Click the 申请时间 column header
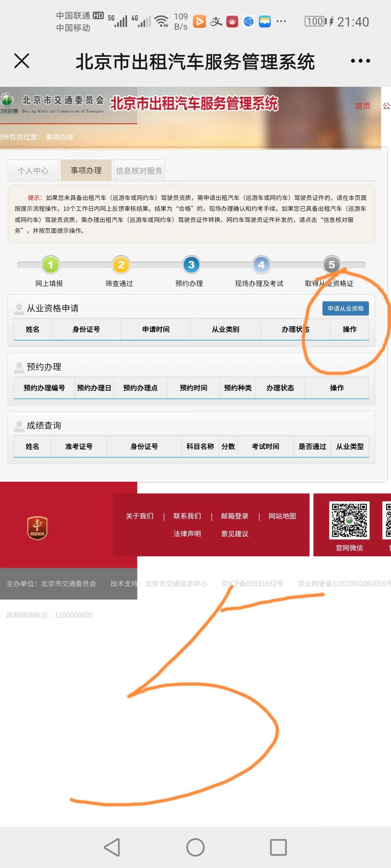391x868 pixels. click(x=156, y=329)
